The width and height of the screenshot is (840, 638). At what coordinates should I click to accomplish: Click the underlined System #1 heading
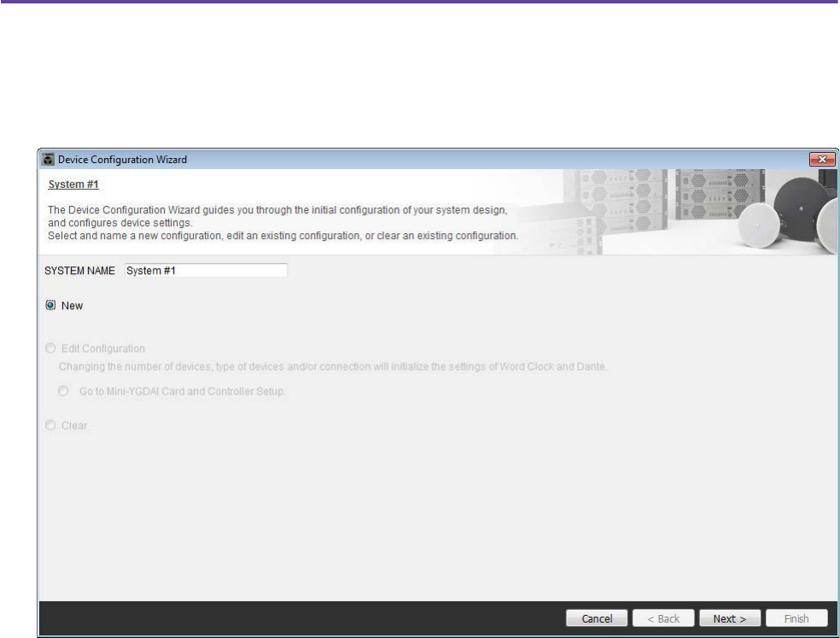pyautogui.click(x=73, y=184)
